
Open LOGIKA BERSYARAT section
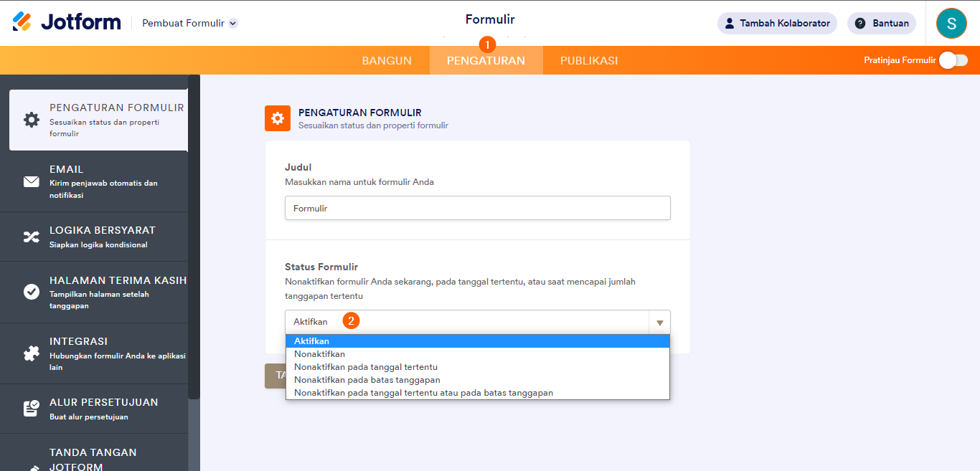point(94,237)
